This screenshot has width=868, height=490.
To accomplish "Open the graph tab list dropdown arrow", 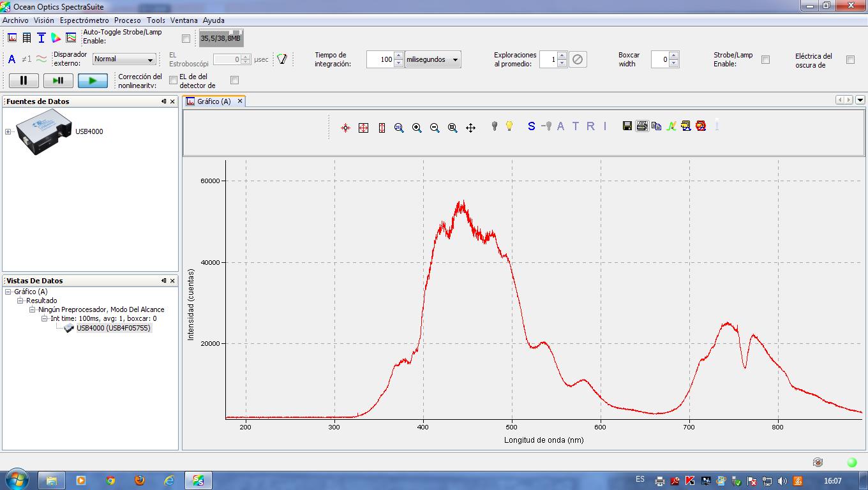I will pos(860,100).
